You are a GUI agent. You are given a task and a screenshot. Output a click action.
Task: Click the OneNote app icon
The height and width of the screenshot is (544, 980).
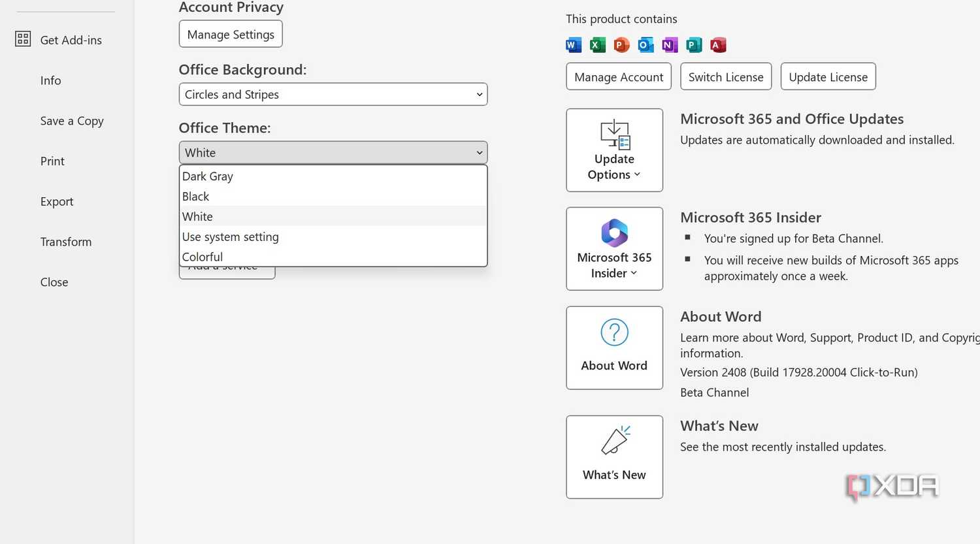coord(670,45)
